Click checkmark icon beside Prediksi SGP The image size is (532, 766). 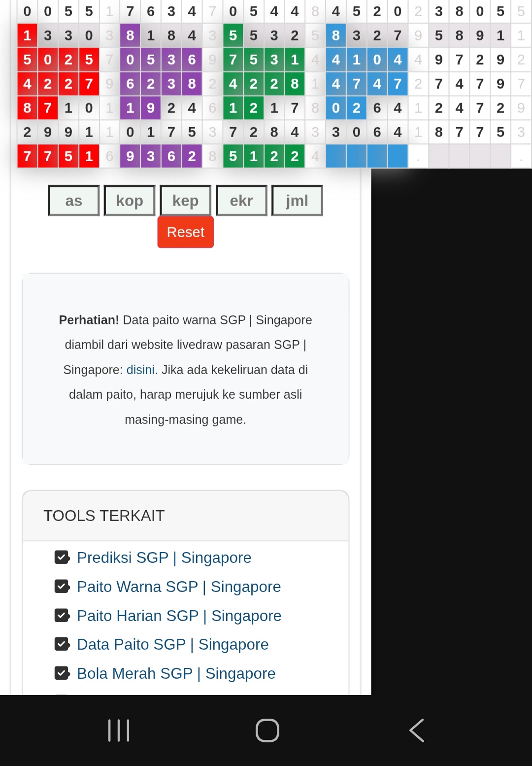(x=62, y=557)
